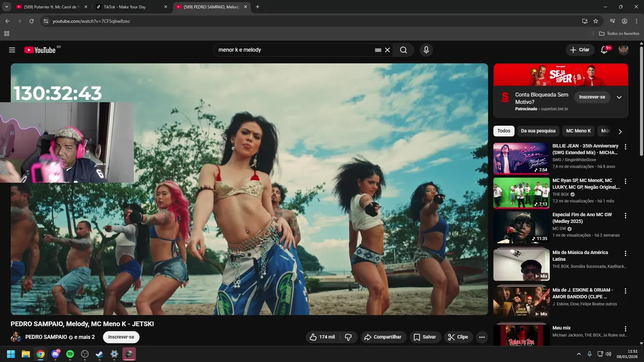Screen dimensions: 644x362
Task: Click the Criar create button
Action: click(579, 50)
